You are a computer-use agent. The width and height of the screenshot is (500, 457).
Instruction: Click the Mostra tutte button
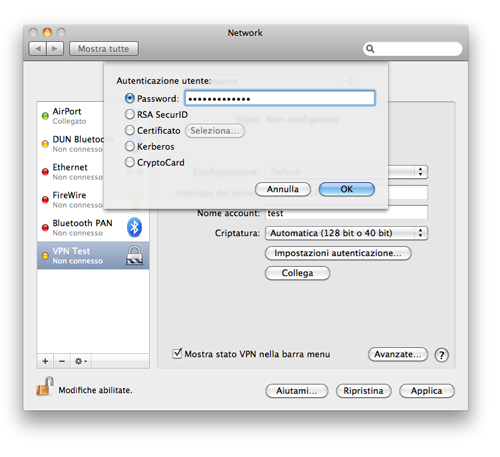pos(104,49)
